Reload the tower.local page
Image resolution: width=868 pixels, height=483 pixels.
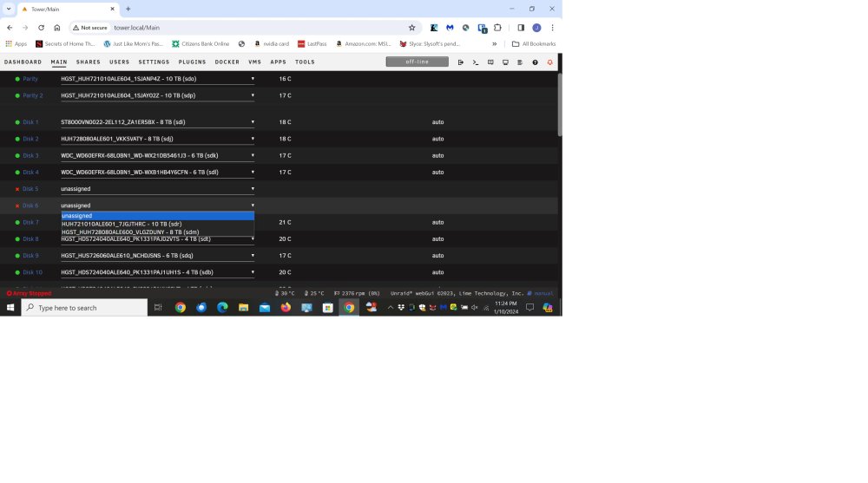click(x=41, y=28)
